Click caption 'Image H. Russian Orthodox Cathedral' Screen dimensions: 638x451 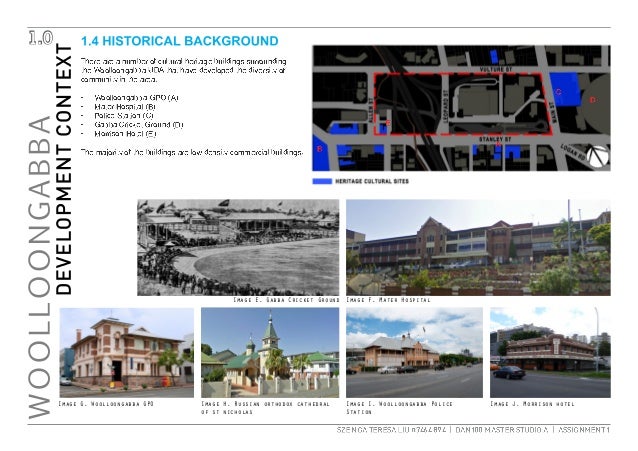265,408
